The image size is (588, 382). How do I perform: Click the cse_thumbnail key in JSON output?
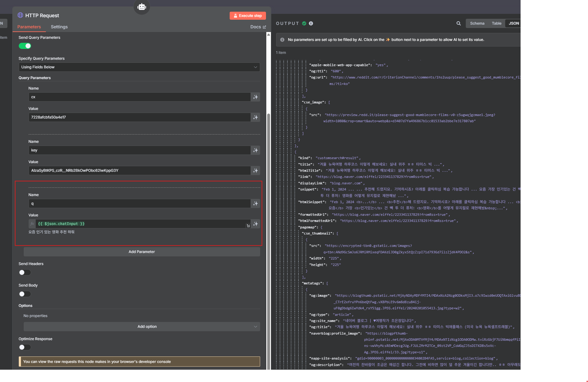tap(318, 233)
